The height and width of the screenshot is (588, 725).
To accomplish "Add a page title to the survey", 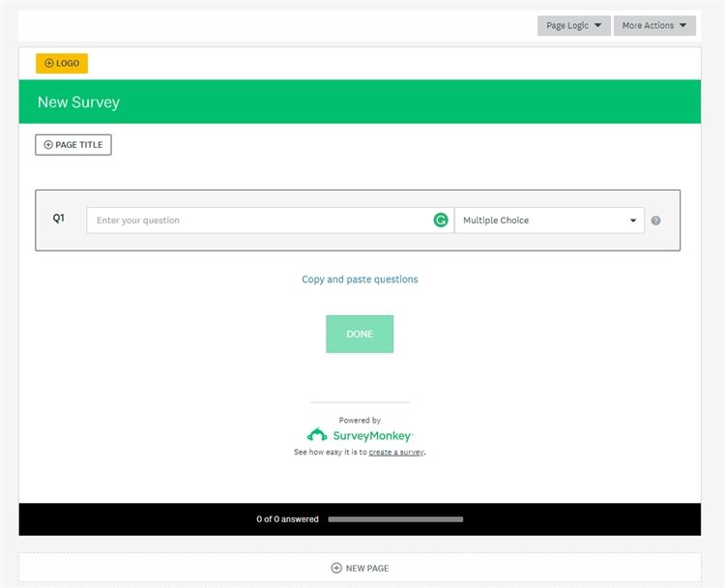I will [73, 145].
